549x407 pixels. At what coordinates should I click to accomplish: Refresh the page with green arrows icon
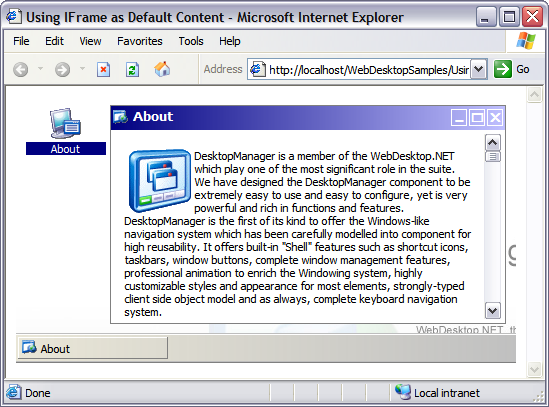tap(132, 69)
